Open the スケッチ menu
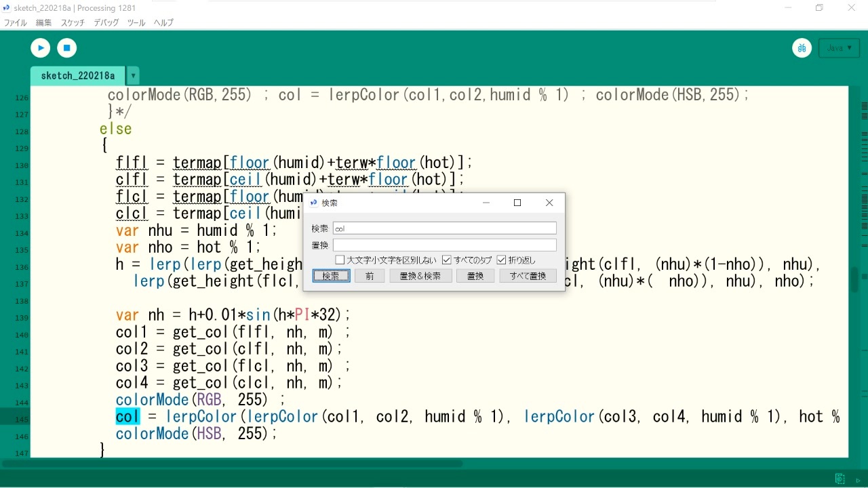The height and width of the screenshot is (488, 868). pyautogui.click(x=73, y=22)
